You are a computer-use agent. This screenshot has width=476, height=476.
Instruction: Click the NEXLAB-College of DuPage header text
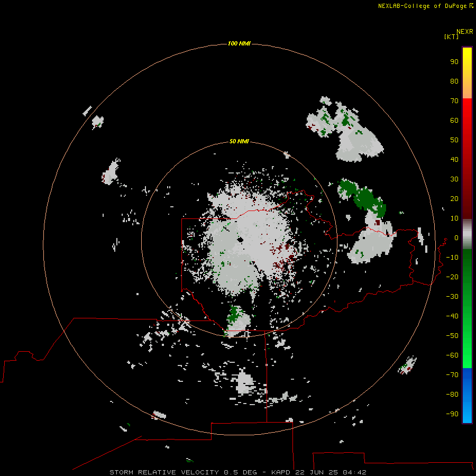coord(423,6)
